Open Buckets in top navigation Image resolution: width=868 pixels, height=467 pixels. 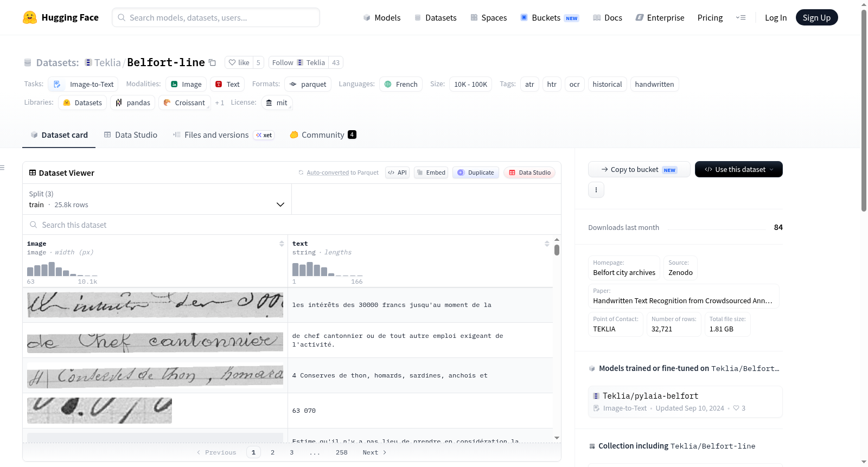pos(550,17)
